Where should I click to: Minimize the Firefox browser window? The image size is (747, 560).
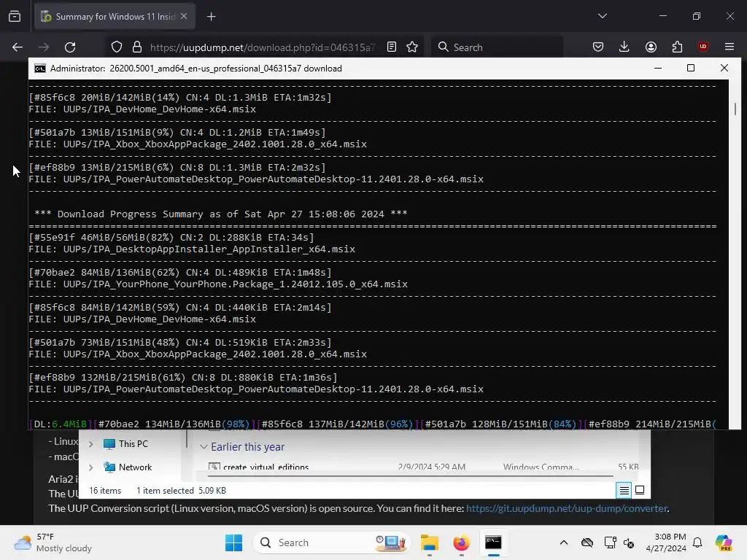tap(662, 16)
